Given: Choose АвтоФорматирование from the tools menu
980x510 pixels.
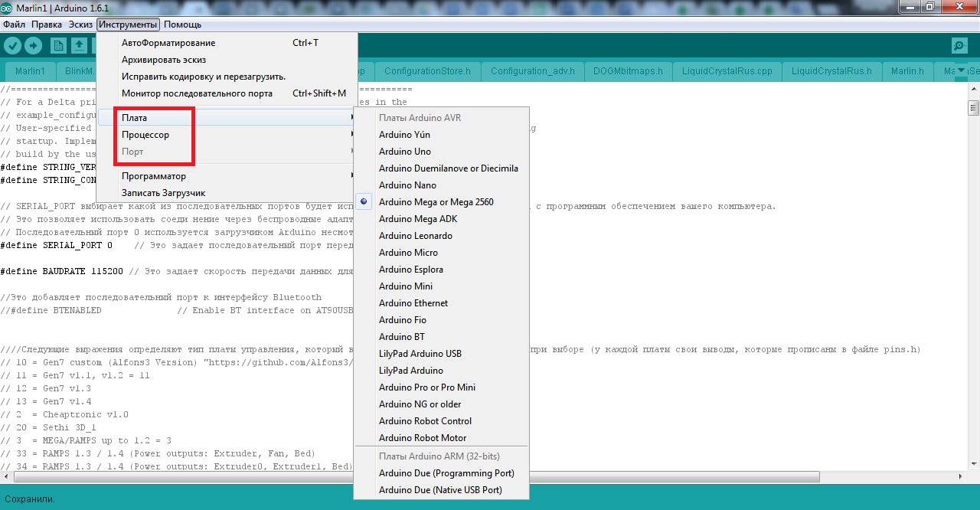Looking at the screenshot, I should tap(227, 43).
